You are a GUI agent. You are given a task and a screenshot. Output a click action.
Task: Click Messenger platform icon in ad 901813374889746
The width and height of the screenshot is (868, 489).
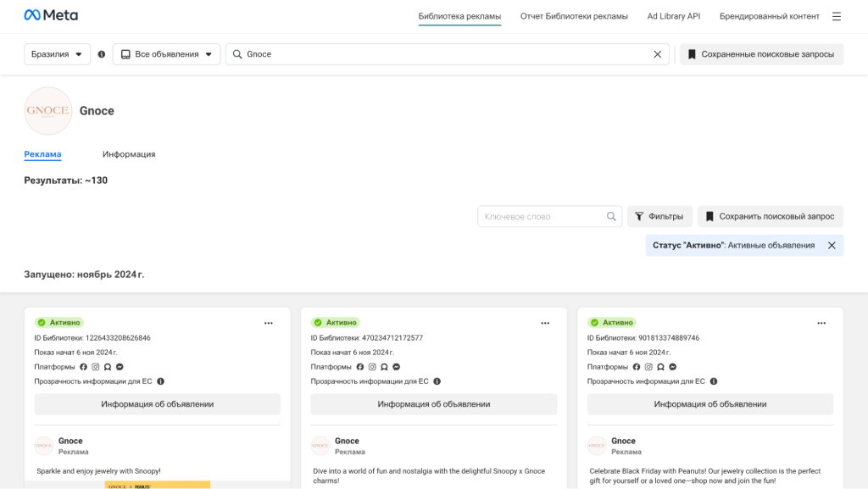coord(672,367)
